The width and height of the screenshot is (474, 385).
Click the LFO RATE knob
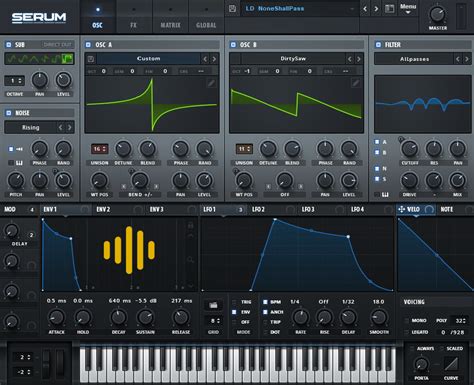[x=300, y=317]
